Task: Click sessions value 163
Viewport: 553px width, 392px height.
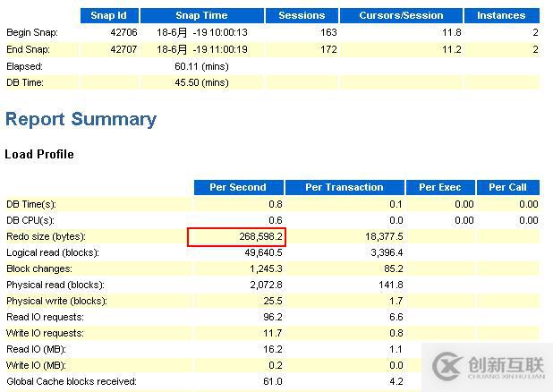Action: point(328,32)
